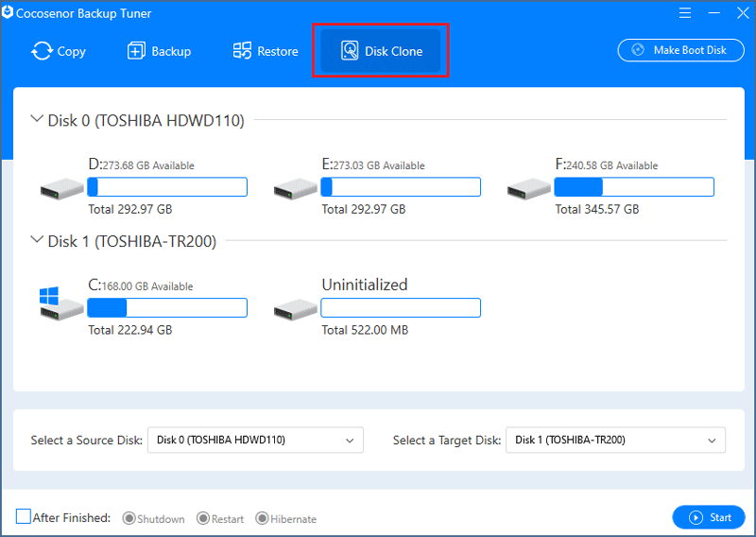Viewport: 756px width, 537px height.
Task: Select the D: drive icon
Action: click(x=61, y=189)
